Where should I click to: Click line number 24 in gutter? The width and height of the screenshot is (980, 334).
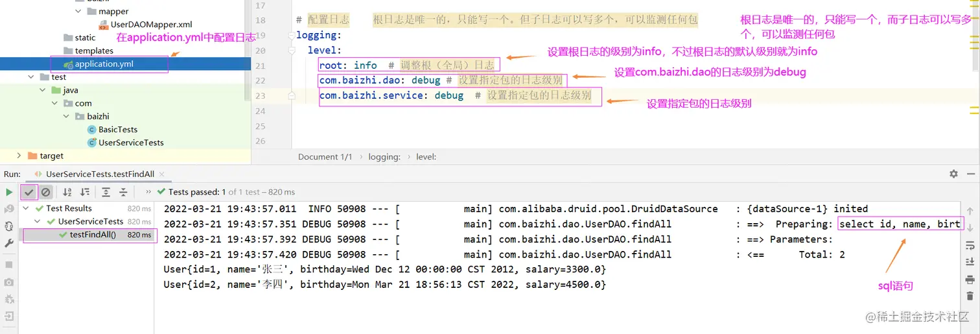pyautogui.click(x=260, y=111)
